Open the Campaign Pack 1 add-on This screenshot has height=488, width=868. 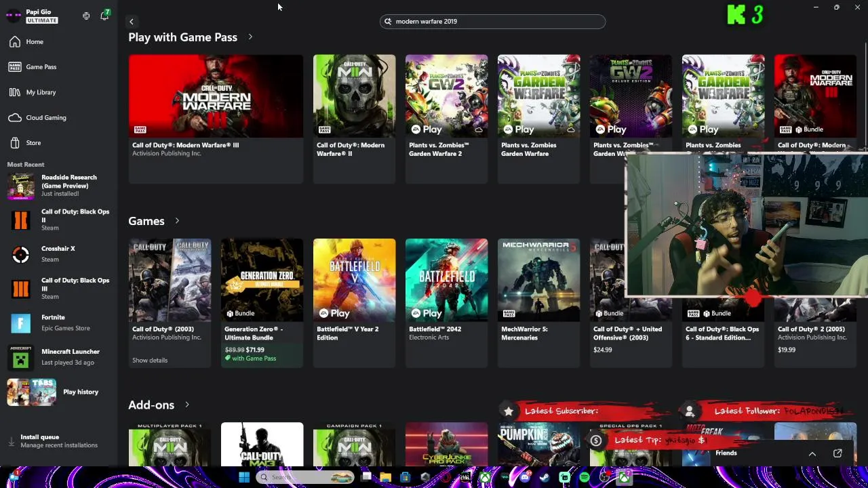tap(354, 445)
